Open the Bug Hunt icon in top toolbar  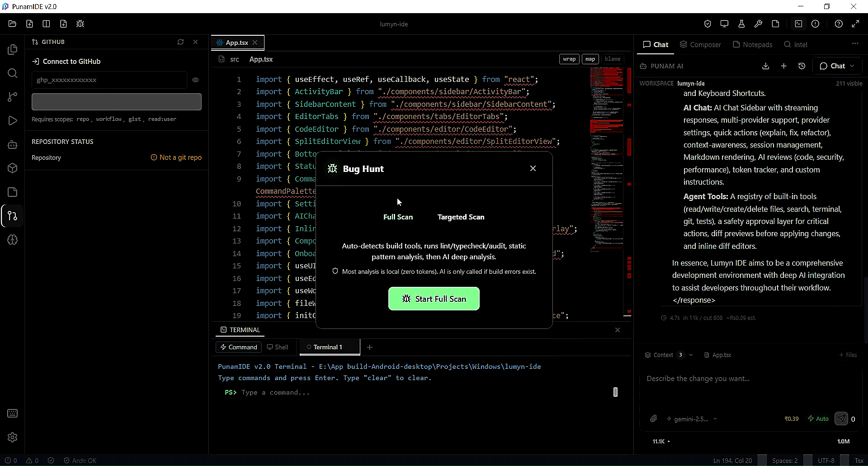80,24
